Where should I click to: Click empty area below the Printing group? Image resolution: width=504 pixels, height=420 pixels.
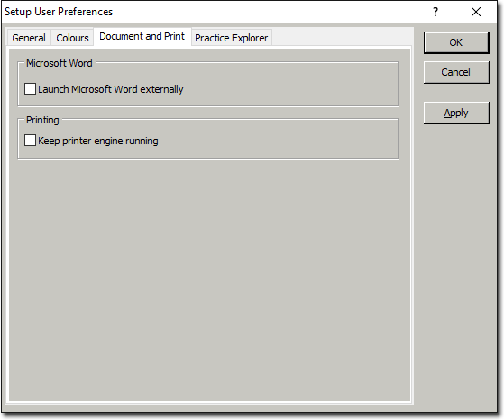point(209,279)
